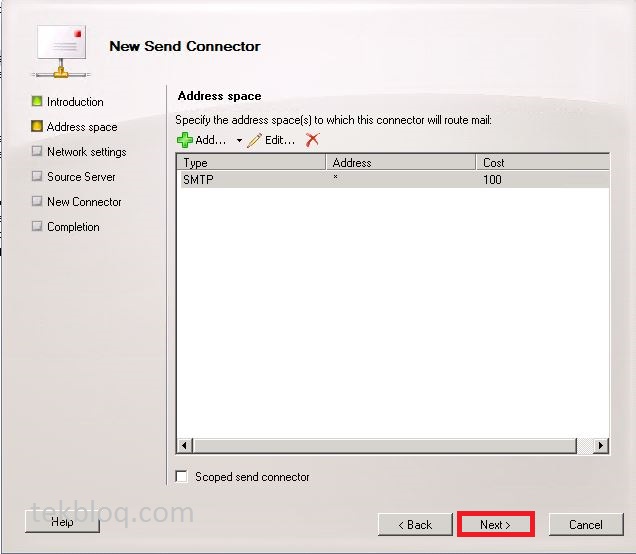Select the Completion wizard step
Viewport: 636px width, 554px height.
(x=73, y=227)
